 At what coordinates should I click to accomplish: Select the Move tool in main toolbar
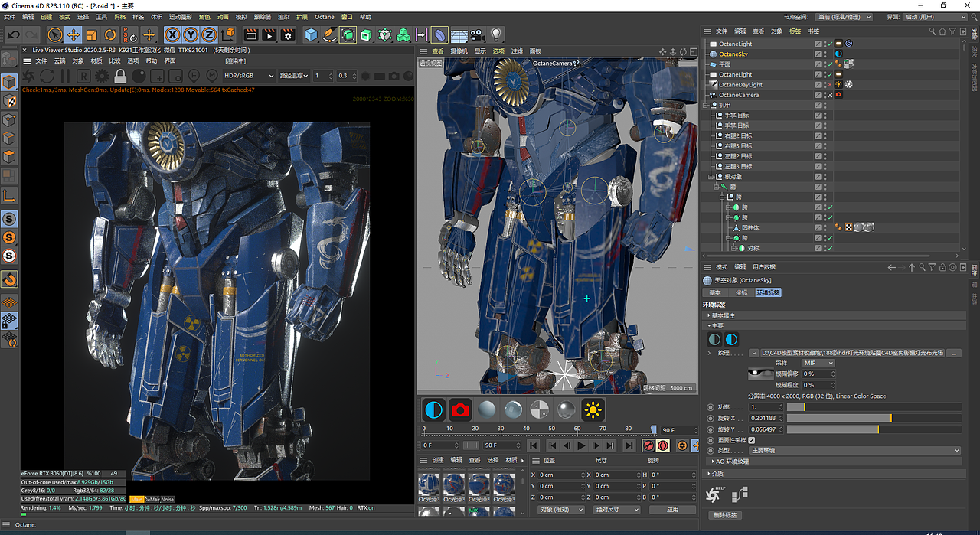coord(73,34)
